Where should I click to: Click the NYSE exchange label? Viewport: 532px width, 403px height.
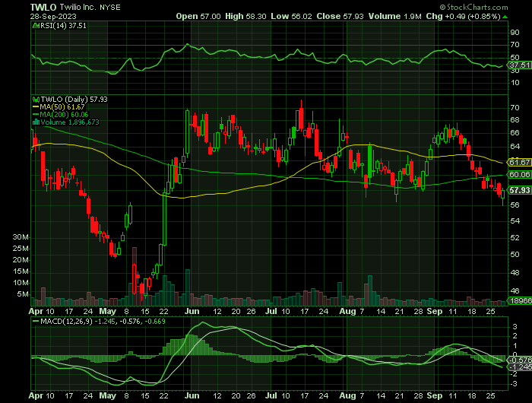coord(110,7)
